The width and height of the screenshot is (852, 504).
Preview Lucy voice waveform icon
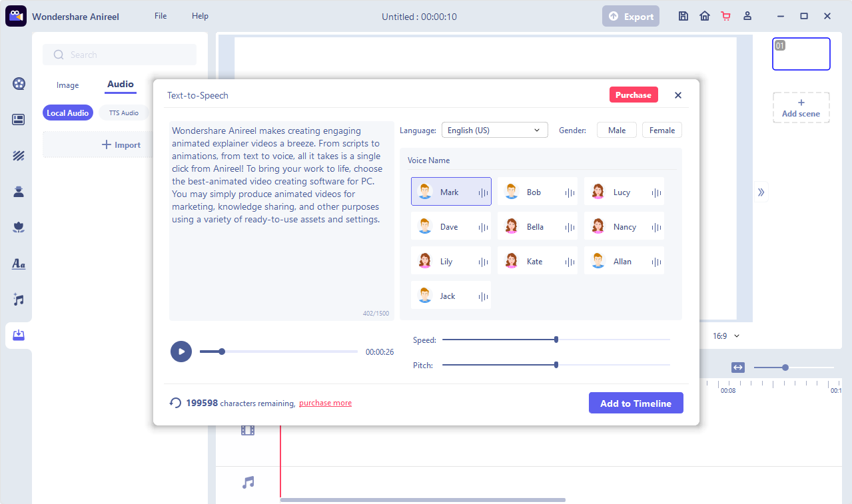656,192
